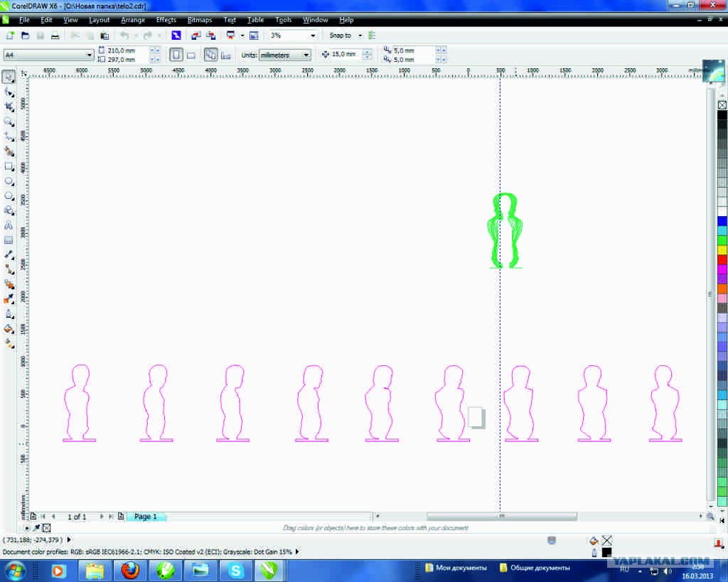Open the Bitmaps menu

tap(200, 20)
